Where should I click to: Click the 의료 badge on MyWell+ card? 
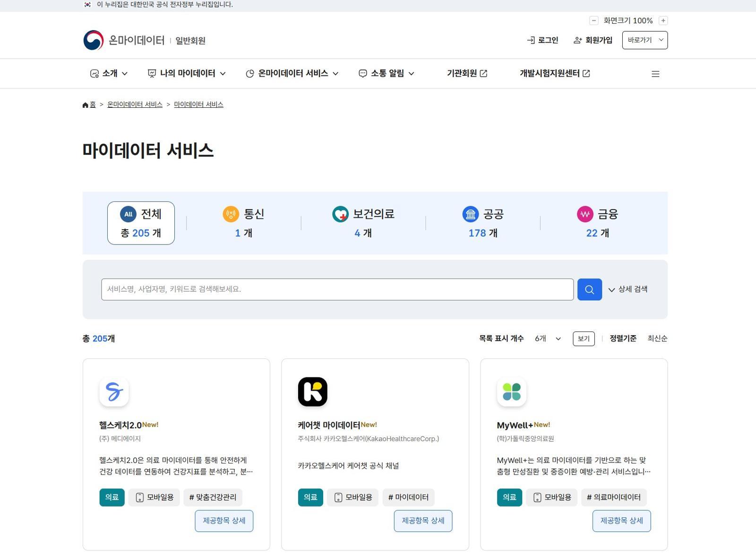click(x=509, y=497)
